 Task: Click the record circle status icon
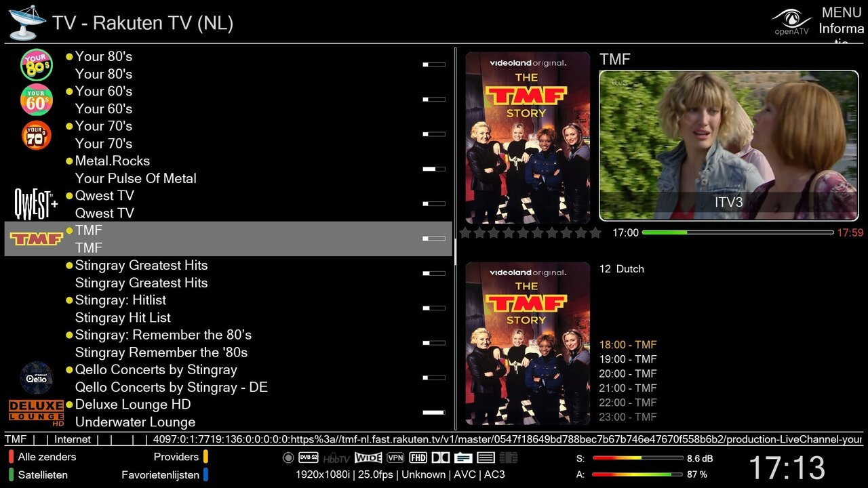click(288, 457)
